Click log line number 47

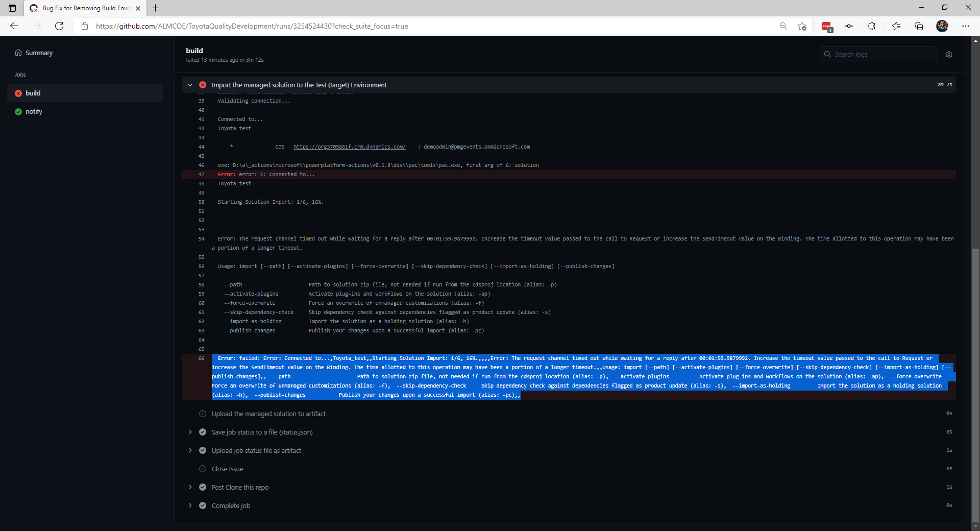click(201, 175)
